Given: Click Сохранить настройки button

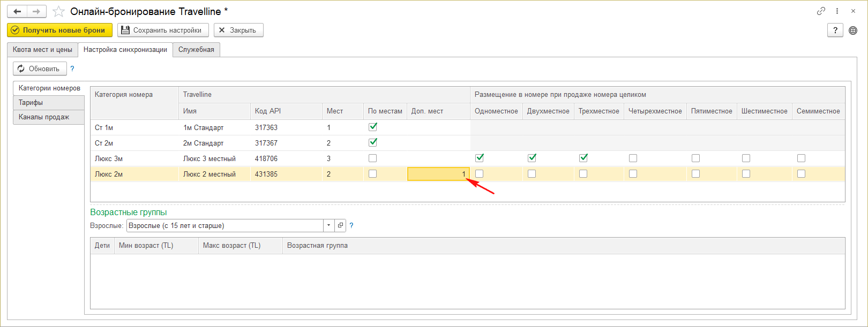Looking at the screenshot, I should (163, 31).
